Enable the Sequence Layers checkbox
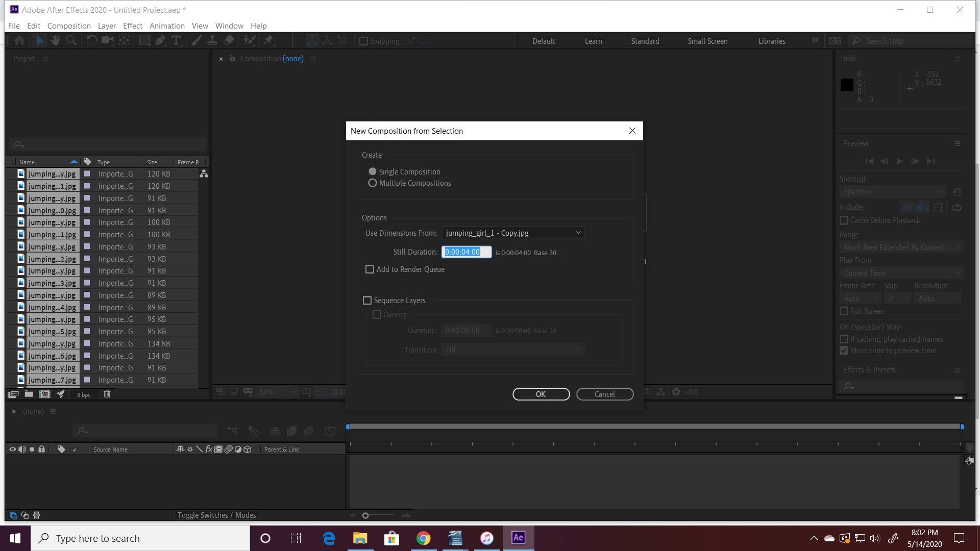 click(367, 300)
